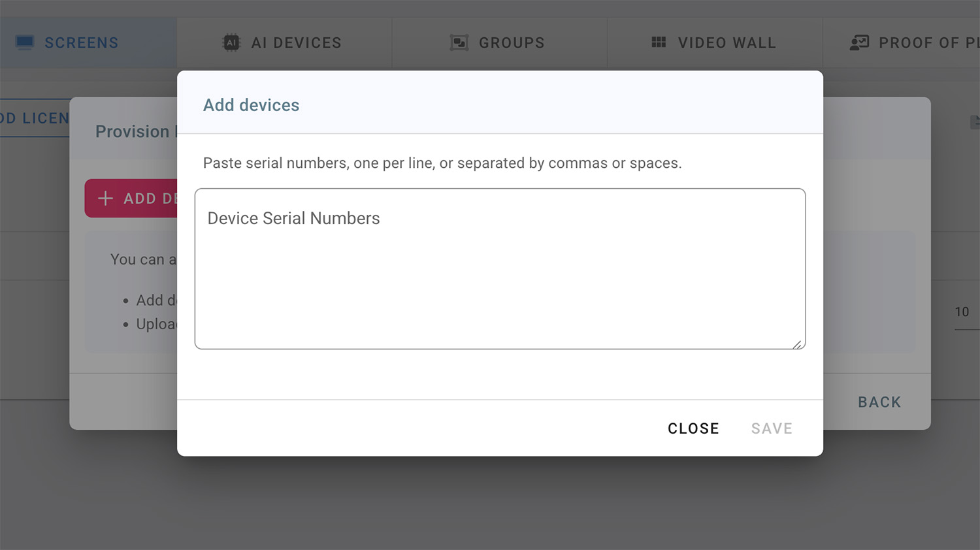The width and height of the screenshot is (980, 550).
Task: Click the Add devices dialog title
Action: (251, 105)
